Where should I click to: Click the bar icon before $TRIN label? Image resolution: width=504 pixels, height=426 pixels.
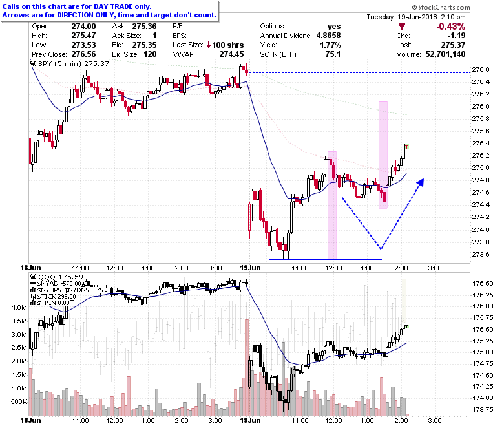pos(33,303)
